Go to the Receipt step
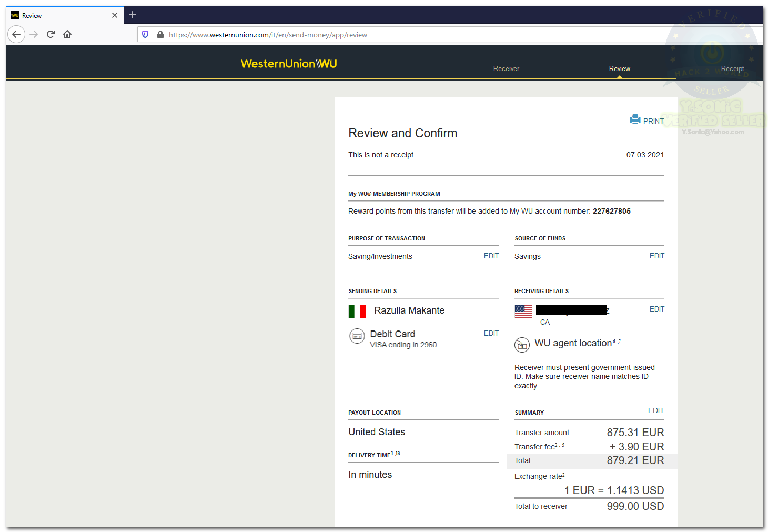The height and width of the screenshot is (532, 768). click(x=732, y=69)
